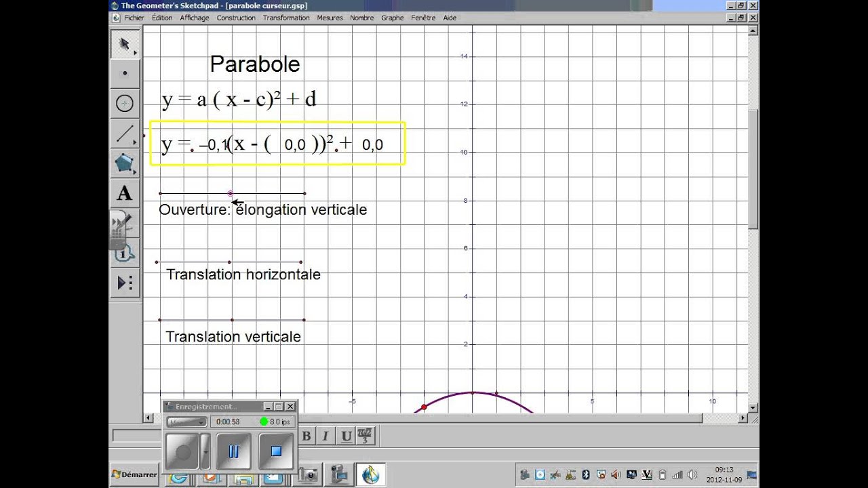Select the Straightedge line tool
Viewport: 868px width, 488px height.
point(125,134)
